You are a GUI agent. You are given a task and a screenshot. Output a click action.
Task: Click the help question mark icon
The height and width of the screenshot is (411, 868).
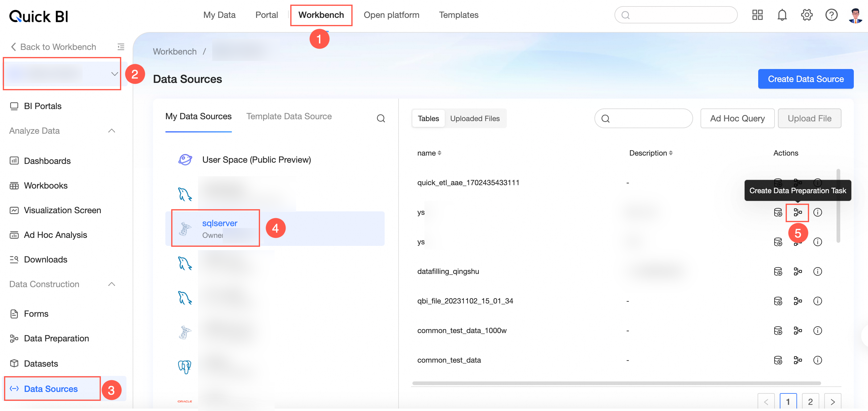831,15
